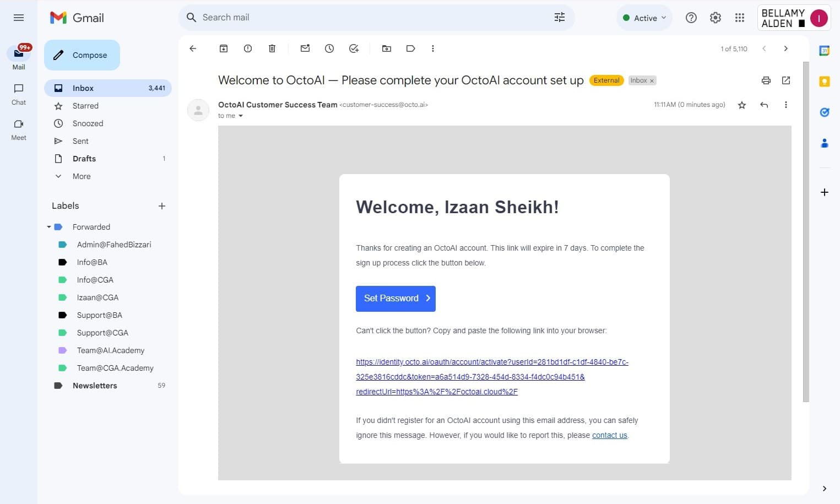
Task: Remove the Inbox label chip
Action: tap(652, 81)
